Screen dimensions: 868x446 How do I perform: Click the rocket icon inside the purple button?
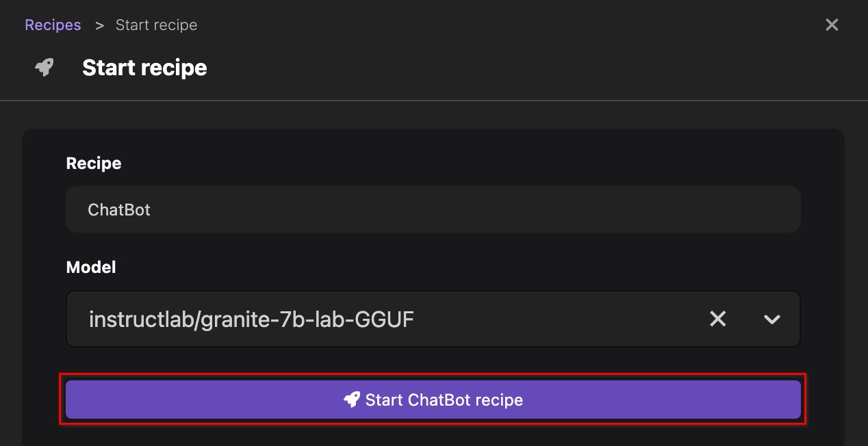pyautogui.click(x=353, y=399)
